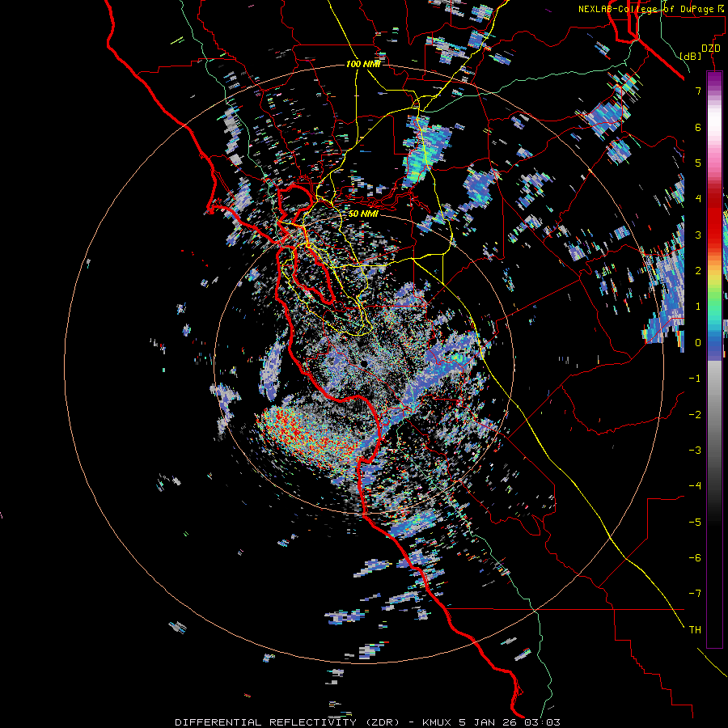Click the "2" tick label on the color scale

tap(698, 271)
